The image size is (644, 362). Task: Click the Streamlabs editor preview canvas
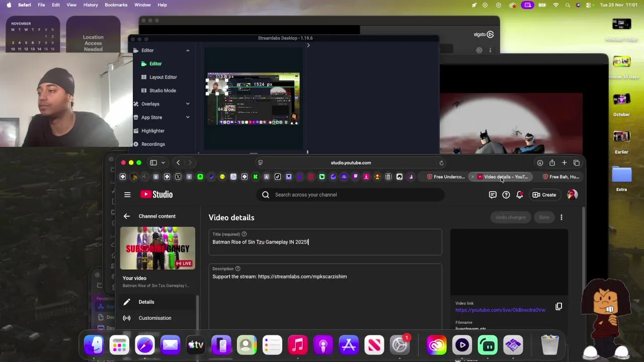point(253,99)
